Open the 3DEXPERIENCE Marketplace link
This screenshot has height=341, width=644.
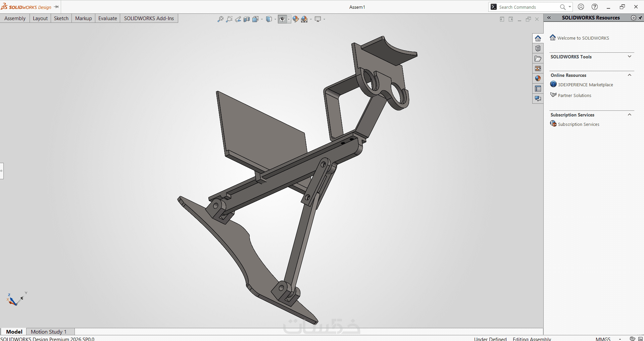[585, 85]
